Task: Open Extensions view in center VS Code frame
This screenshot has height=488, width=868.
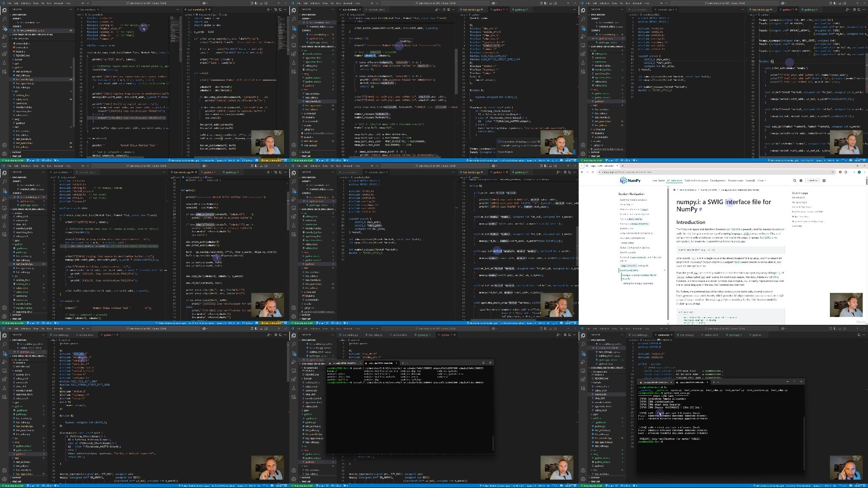Action: pos(294,217)
